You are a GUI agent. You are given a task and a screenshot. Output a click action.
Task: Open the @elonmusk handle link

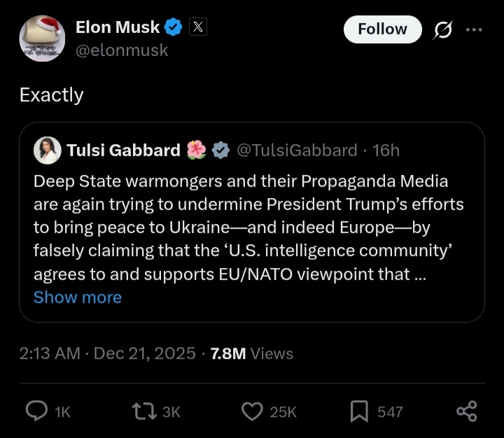[x=122, y=50]
